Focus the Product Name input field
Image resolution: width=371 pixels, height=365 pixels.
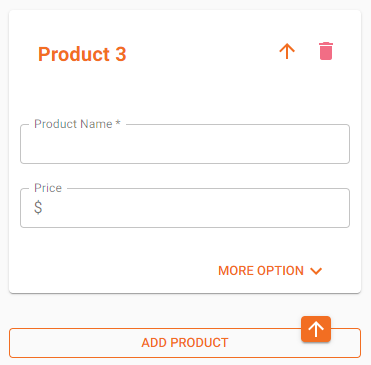pyautogui.click(x=185, y=144)
